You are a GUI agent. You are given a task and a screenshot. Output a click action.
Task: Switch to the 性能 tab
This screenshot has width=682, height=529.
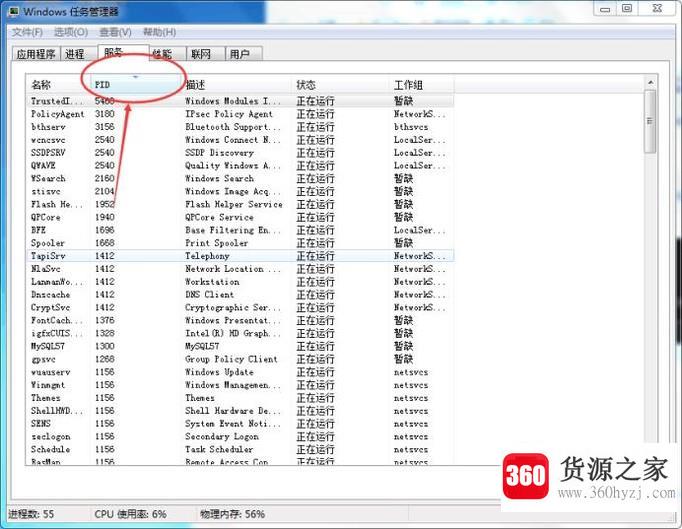(x=167, y=54)
